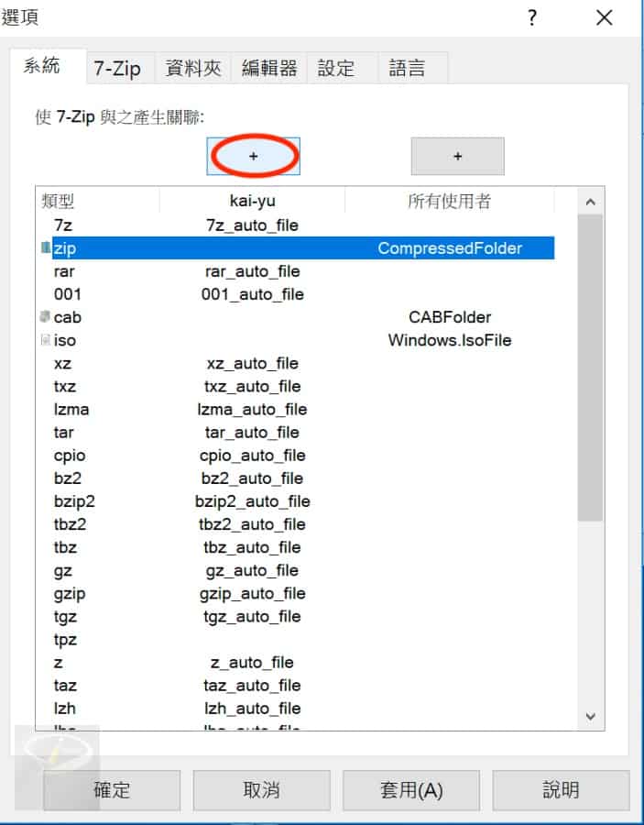This screenshot has width=644, height=825.
Task: Open the help question mark in title bar
Action: pyautogui.click(x=532, y=18)
